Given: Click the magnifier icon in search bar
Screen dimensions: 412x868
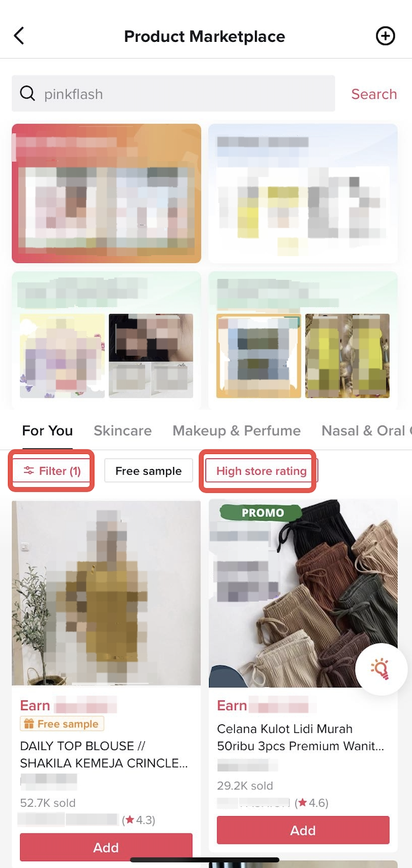Looking at the screenshot, I should (x=27, y=94).
